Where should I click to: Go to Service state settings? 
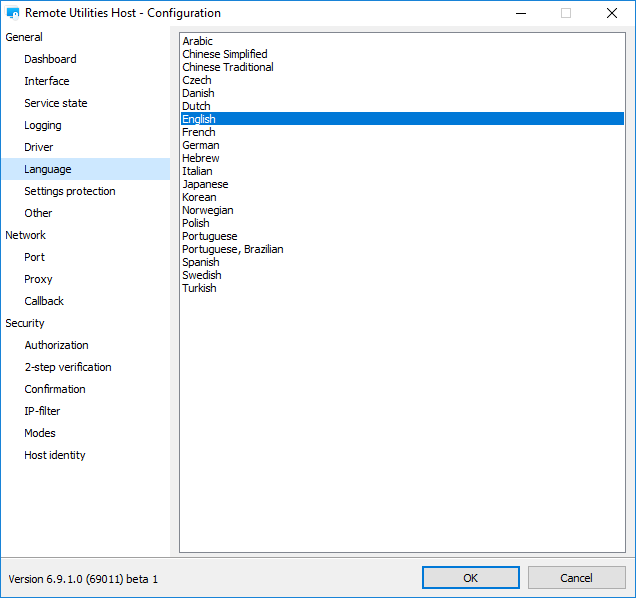pos(56,103)
